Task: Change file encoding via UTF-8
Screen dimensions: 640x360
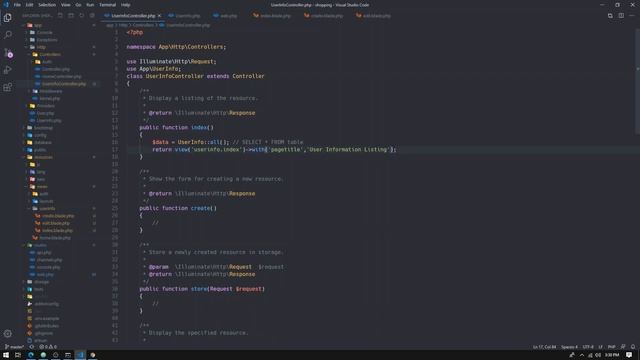Action: tap(588, 347)
